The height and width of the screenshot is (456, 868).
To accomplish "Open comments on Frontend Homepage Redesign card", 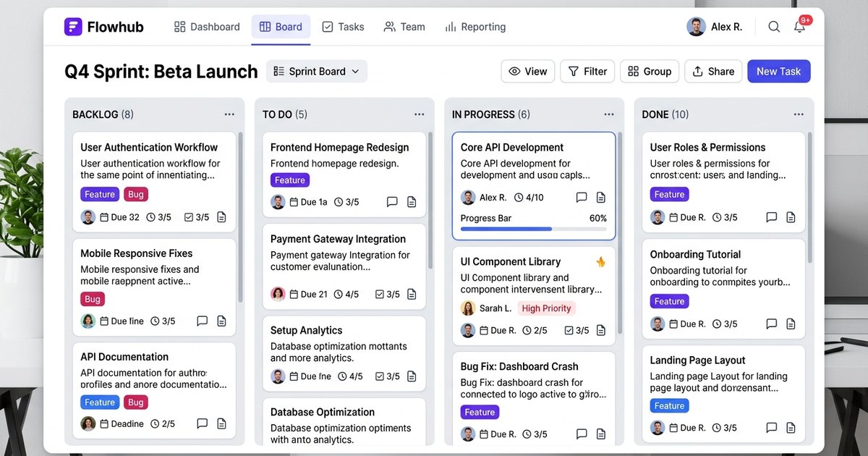I will 392,202.
